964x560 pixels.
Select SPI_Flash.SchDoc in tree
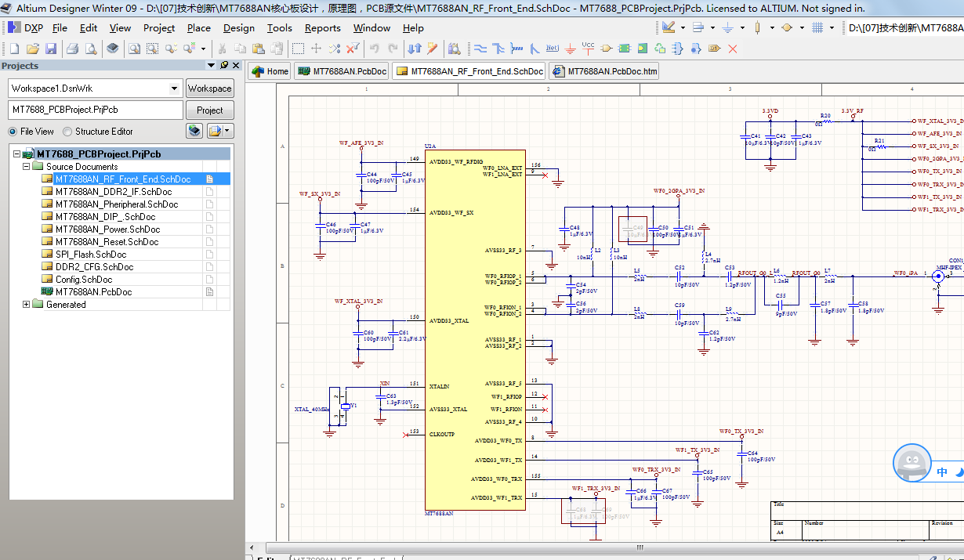(x=90, y=255)
